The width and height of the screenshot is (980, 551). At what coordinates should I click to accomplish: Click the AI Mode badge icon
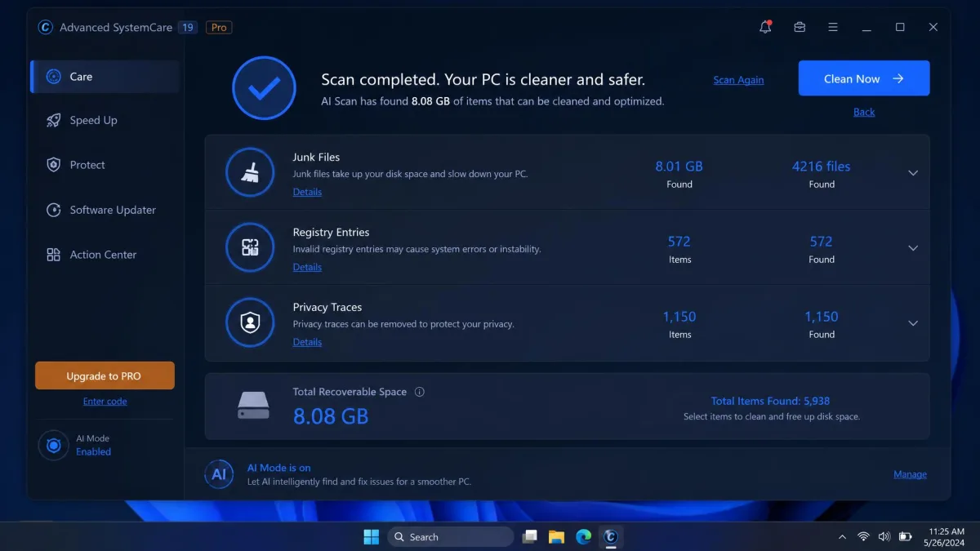[x=219, y=474]
